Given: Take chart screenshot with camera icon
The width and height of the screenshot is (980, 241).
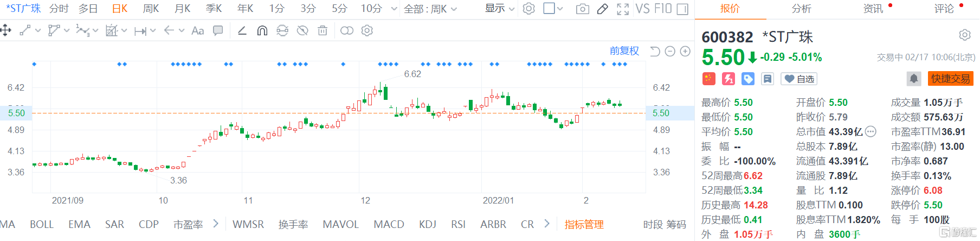Looking at the screenshot, I should pos(583,9).
